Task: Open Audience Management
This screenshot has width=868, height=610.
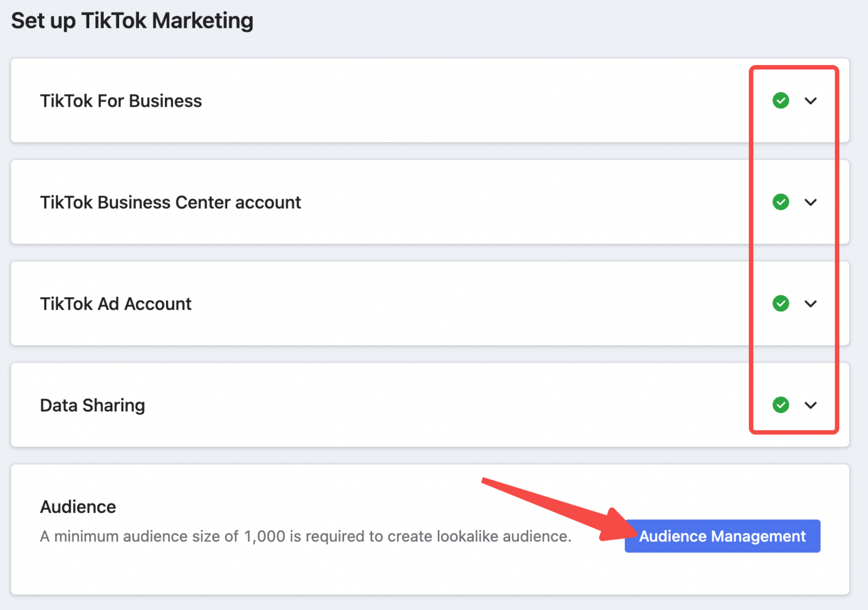Action: tap(722, 536)
